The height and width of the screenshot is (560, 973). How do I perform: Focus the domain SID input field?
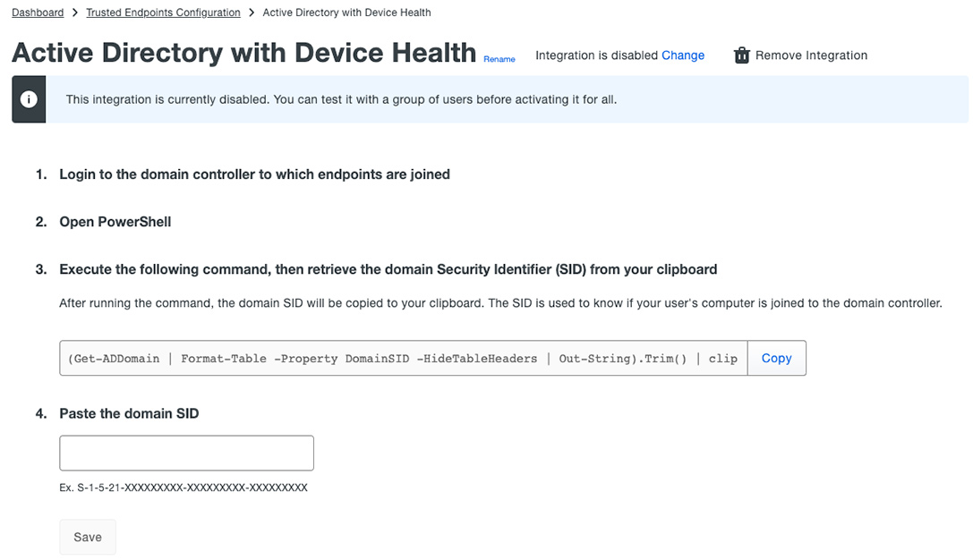click(x=186, y=454)
